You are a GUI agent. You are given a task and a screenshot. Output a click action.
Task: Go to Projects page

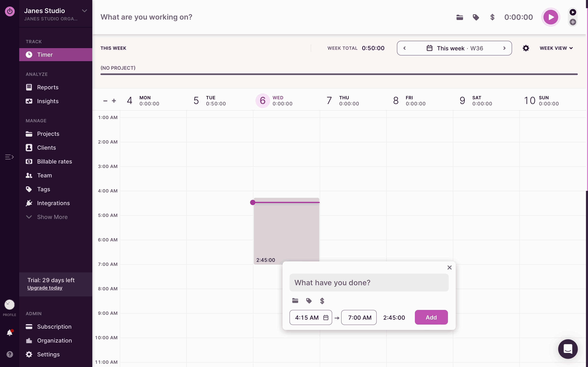pos(48,134)
